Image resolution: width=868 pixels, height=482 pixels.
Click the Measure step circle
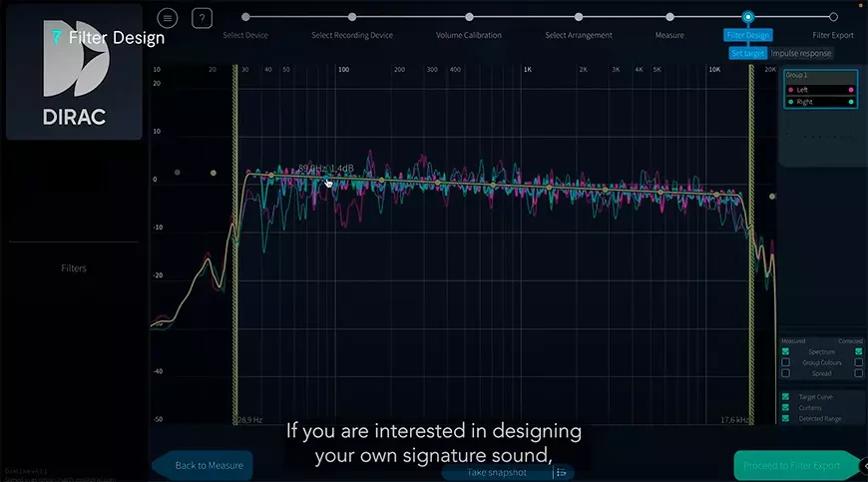click(669, 17)
